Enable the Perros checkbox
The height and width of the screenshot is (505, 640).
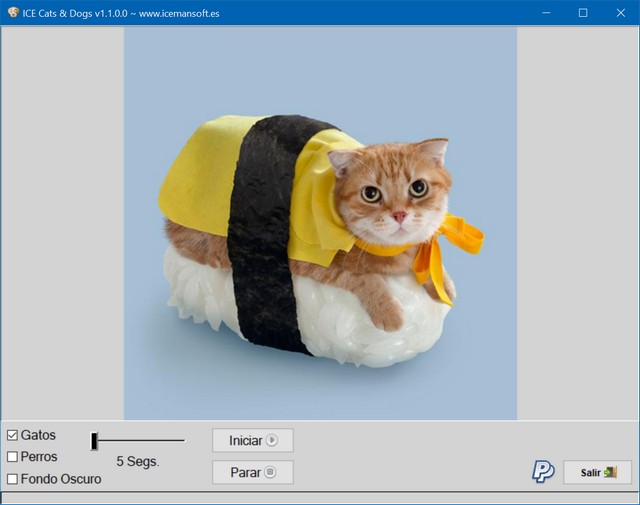(x=13, y=457)
